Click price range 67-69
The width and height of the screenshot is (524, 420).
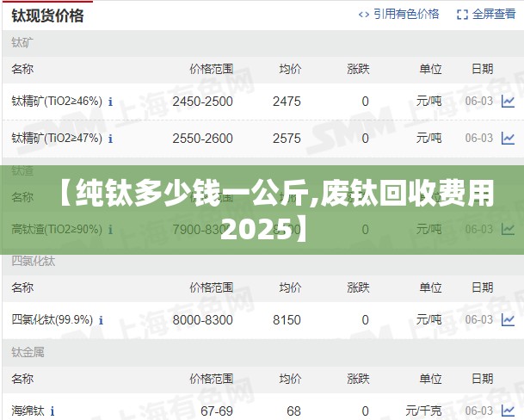coord(217,411)
